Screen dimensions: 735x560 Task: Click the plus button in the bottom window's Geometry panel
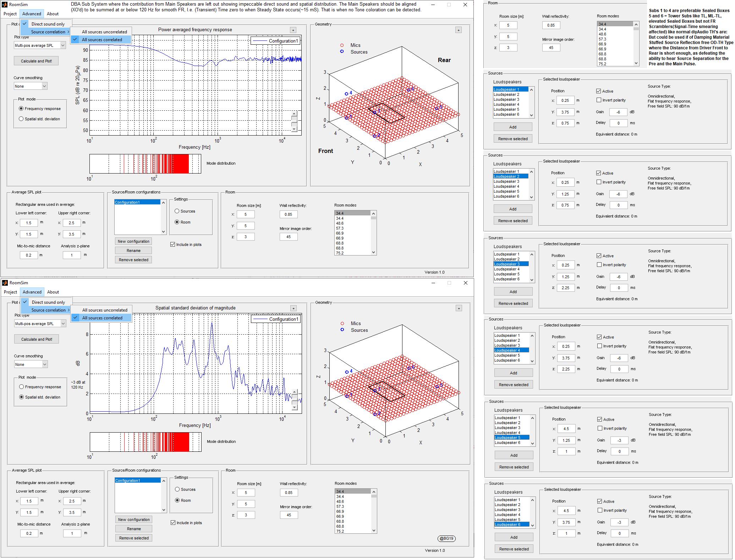(x=459, y=308)
